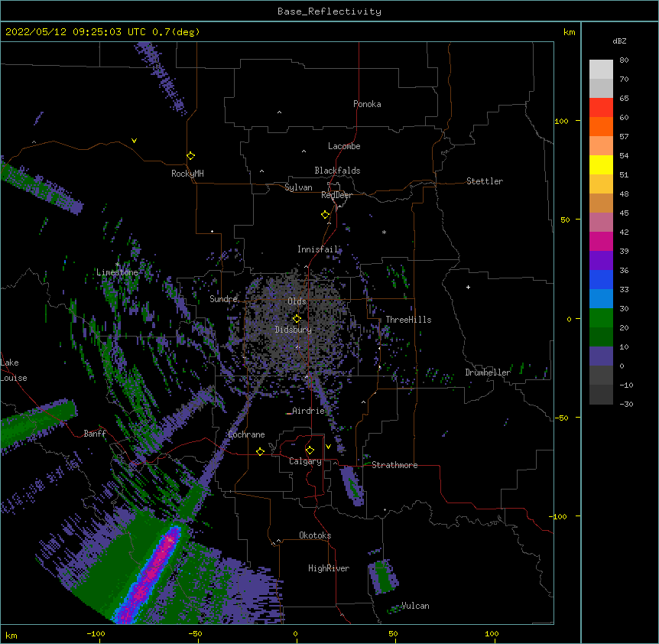659x644 pixels.
Task: Click the Banff town label
Action: [95, 434]
